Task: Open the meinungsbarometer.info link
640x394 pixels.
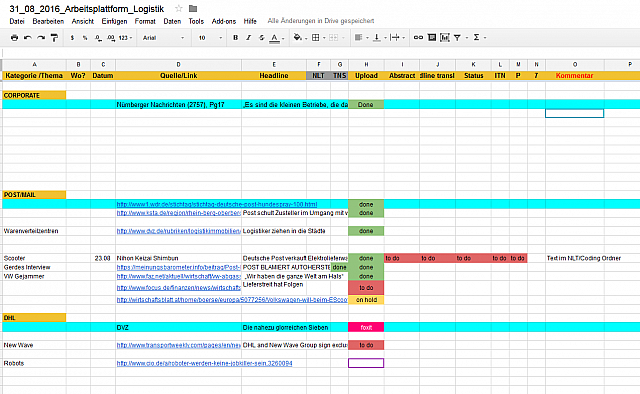Action: click(178, 267)
